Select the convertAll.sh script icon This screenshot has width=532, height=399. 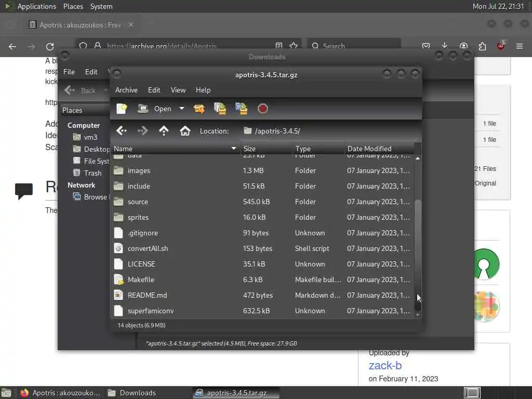click(118, 249)
